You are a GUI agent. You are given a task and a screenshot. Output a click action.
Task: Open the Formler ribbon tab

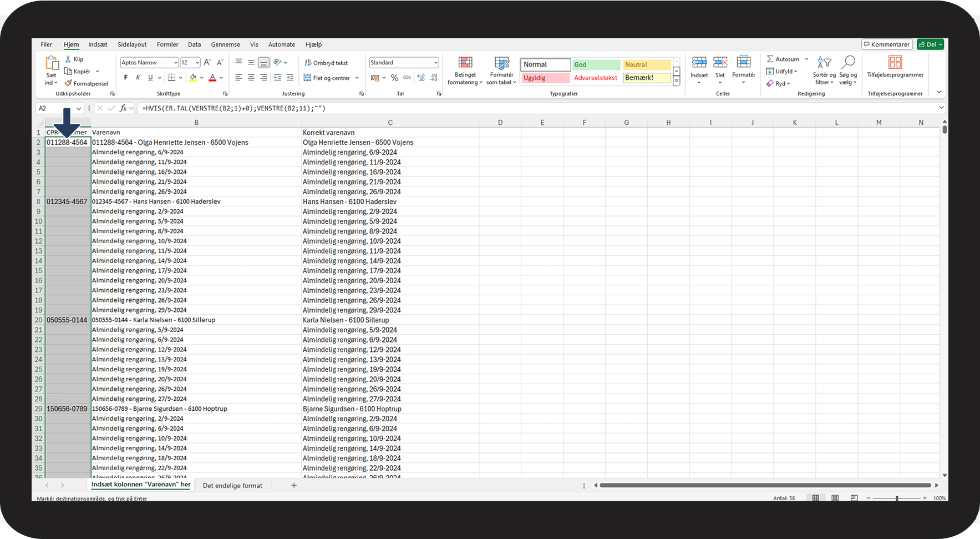(167, 44)
